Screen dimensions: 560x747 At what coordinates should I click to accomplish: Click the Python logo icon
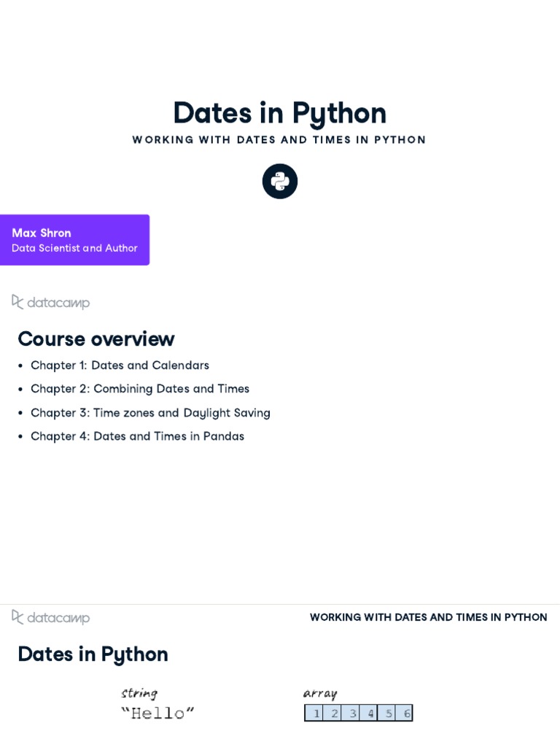(280, 181)
